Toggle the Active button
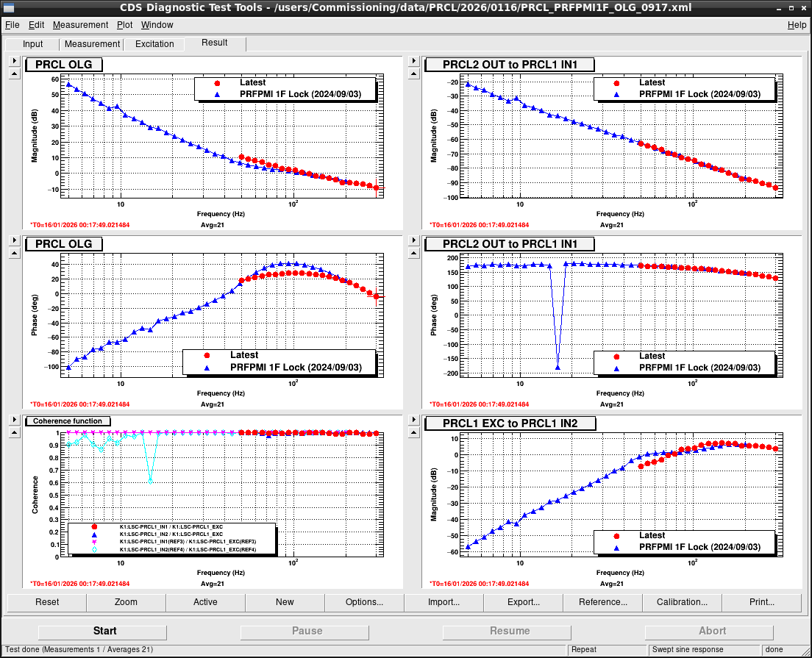The image size is (812, 658). click(205, 602)
